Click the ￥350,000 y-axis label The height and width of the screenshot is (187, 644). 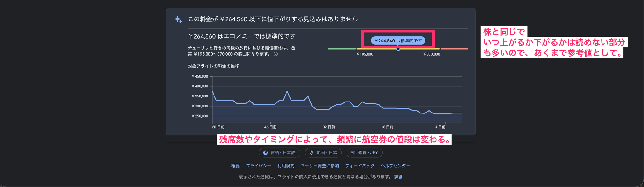click(200, 96)
